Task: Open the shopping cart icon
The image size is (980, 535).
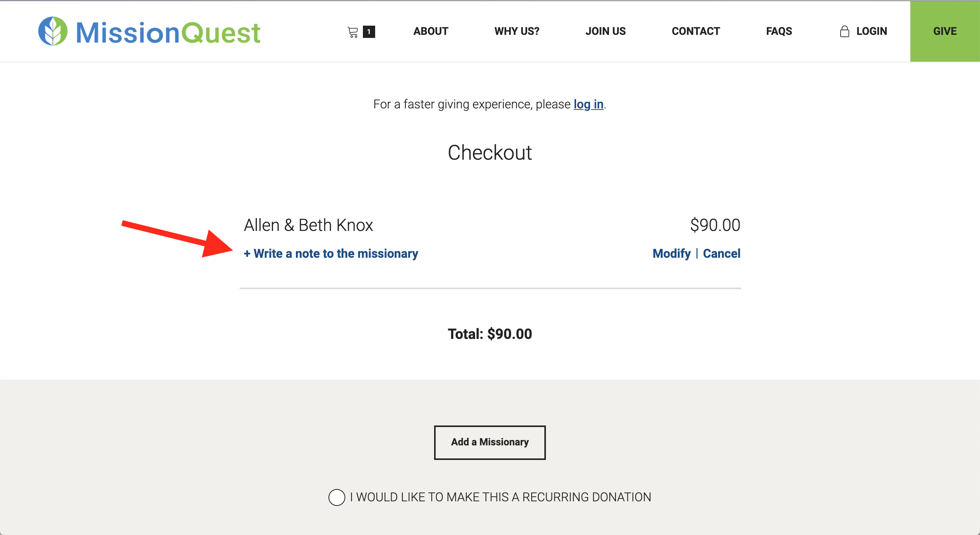Action: click(353, 32)
